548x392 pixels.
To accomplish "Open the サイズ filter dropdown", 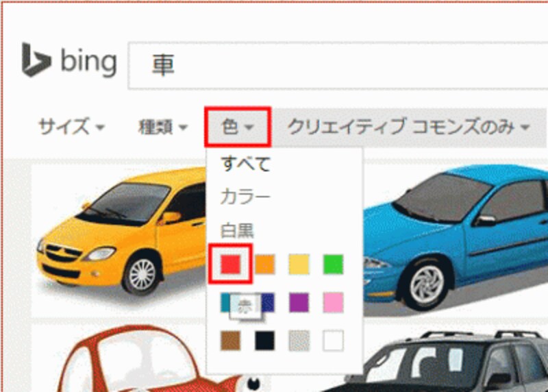I will 71,127.
